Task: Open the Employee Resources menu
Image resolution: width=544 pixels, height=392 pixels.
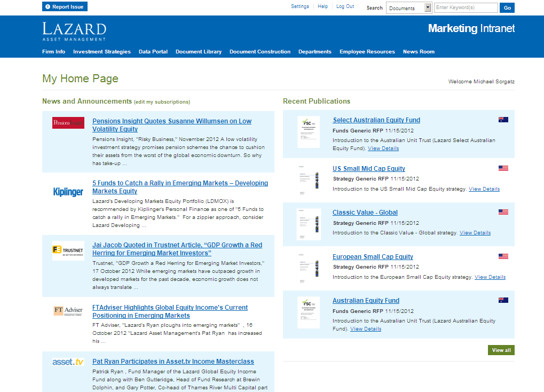Action: click(367, 51)
